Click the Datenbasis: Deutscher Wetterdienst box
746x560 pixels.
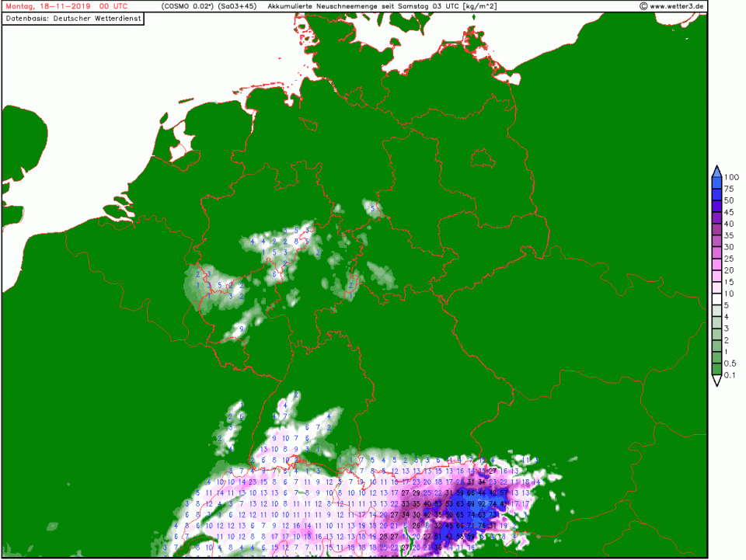(74, 18)
